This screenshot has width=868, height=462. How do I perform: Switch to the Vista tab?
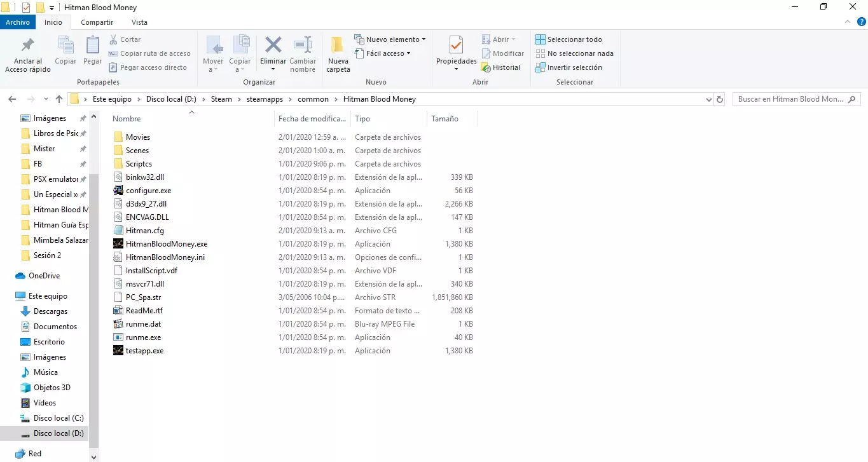[x=139, y=22]
